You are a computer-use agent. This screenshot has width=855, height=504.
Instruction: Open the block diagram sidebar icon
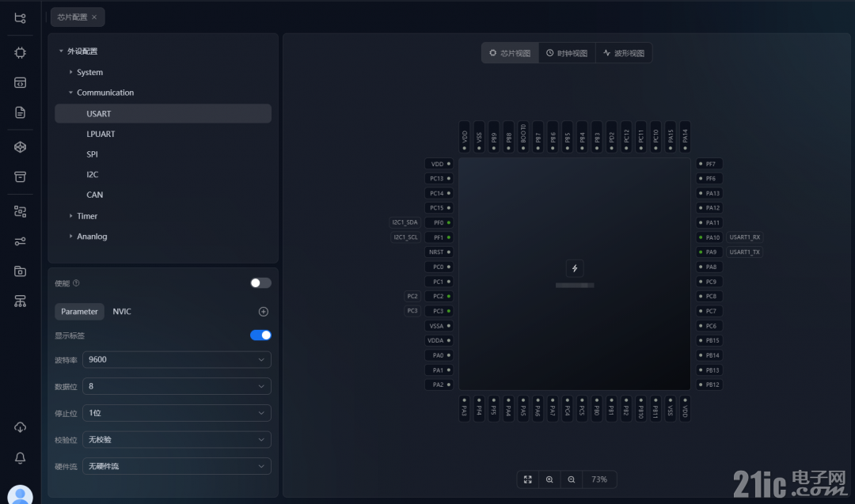point(20,211)
